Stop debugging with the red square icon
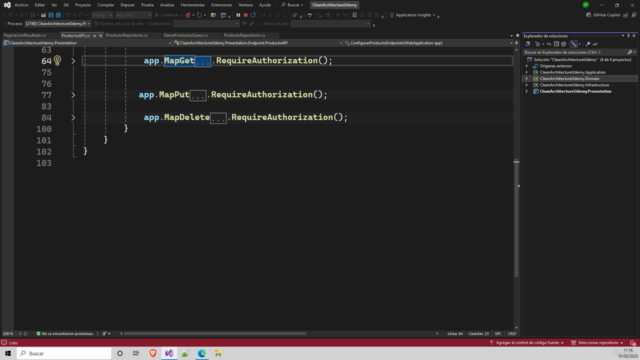Image resolution: width=640 pixels, height=360 pixels. tap(246, 15)
